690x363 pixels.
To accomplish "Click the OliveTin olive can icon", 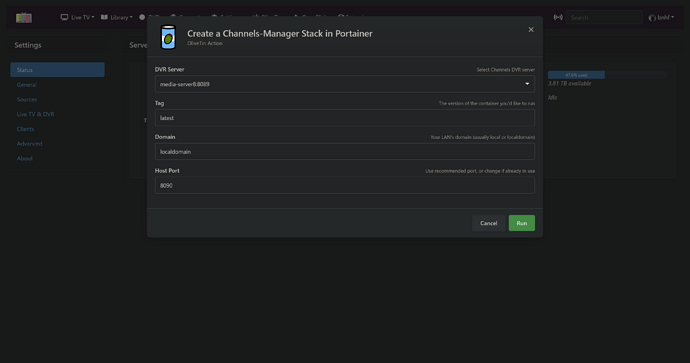I will coord(169,37).
